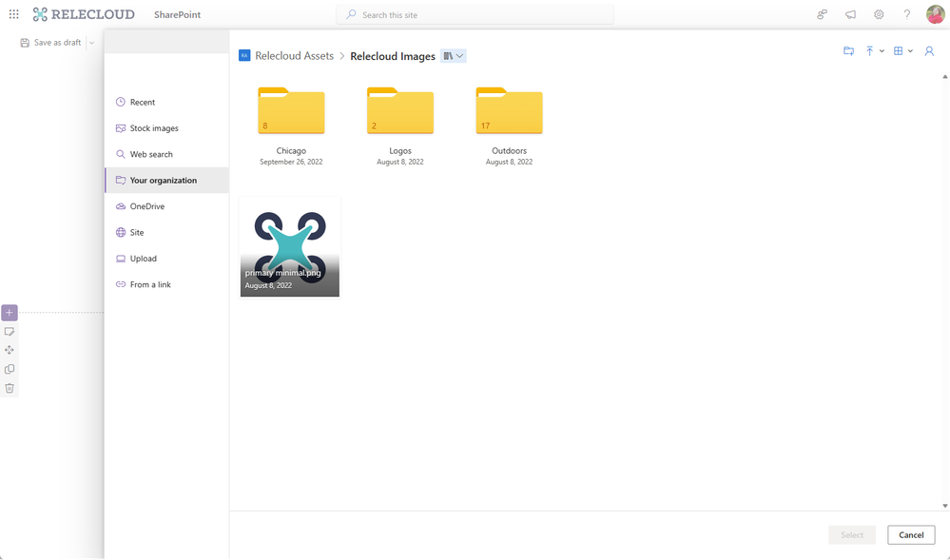Click the duplicate section icon
Viewport: 950px width, 560px height.
click(10, 369)
